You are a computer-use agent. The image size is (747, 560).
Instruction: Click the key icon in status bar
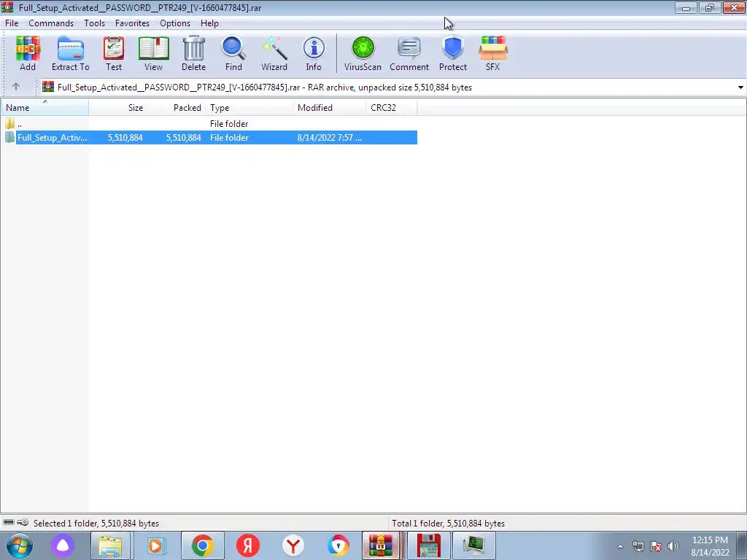pos(23,523)
